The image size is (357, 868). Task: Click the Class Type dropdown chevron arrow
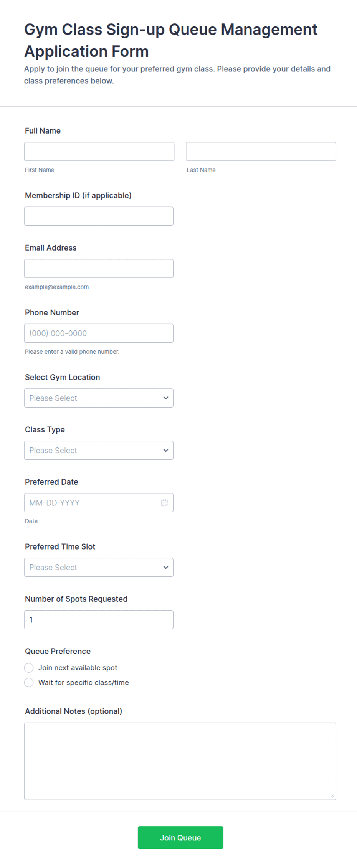[166, 451]
